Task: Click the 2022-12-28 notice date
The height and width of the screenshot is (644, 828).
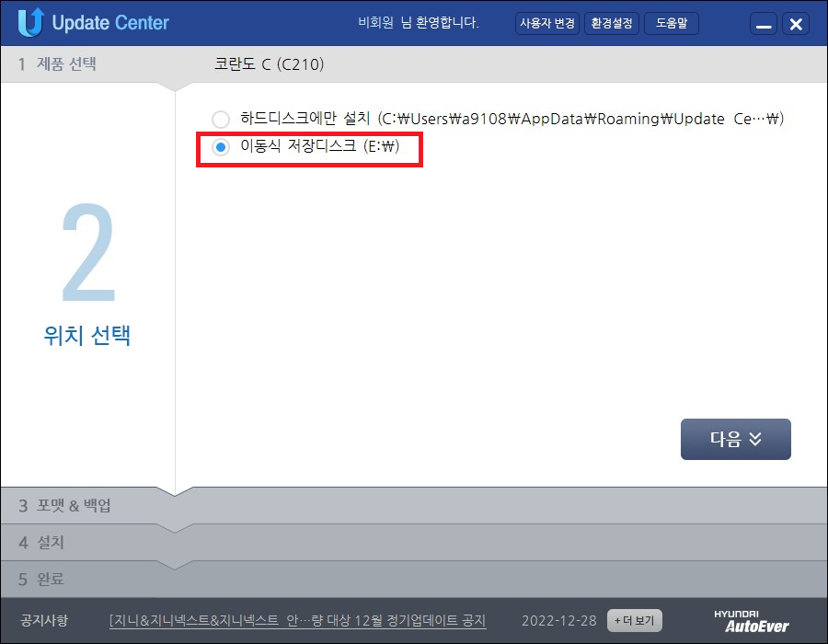Action: [559, 620]
